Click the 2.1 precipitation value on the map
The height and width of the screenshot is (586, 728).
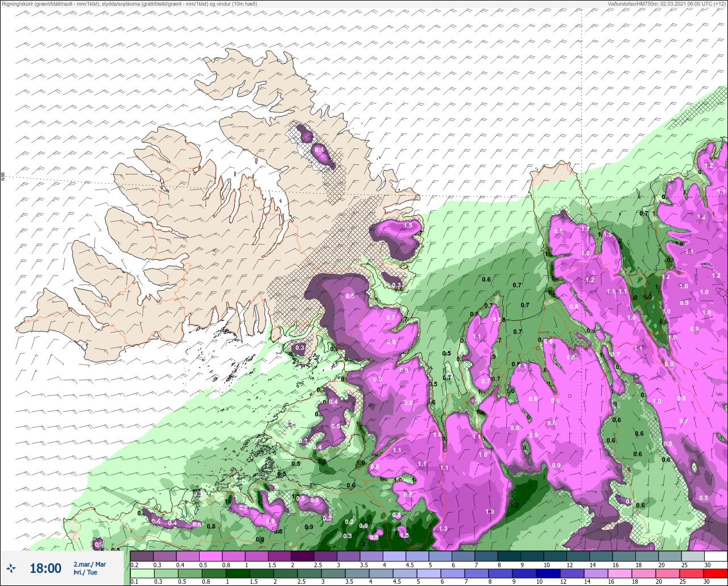[367, 544]
